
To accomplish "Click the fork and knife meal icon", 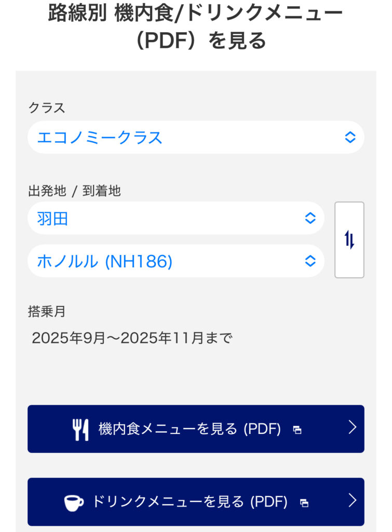I will click(80, 429).
